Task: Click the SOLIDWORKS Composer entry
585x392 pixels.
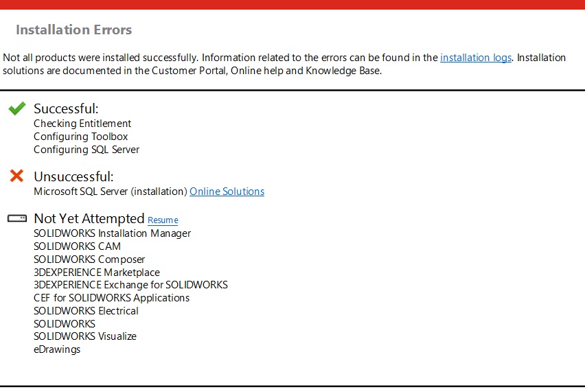Action: [89, 260]
